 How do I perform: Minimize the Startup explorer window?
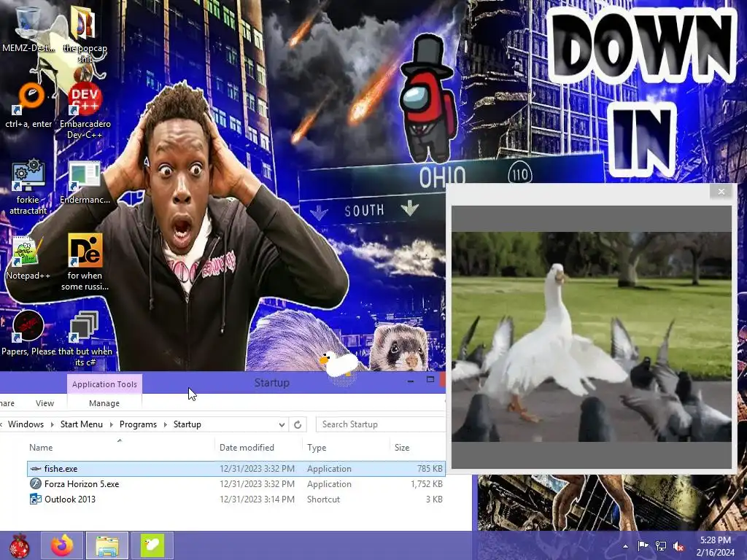[x=411, y=381]
